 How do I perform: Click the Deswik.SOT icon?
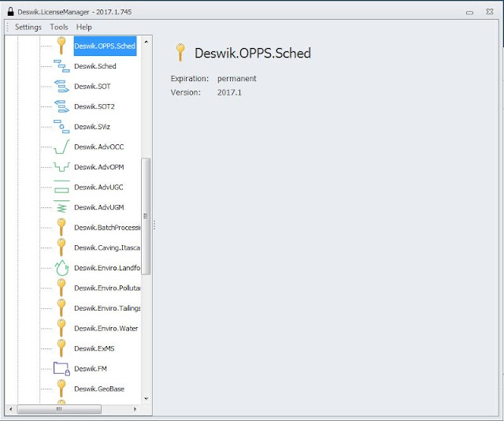(61, 86)
